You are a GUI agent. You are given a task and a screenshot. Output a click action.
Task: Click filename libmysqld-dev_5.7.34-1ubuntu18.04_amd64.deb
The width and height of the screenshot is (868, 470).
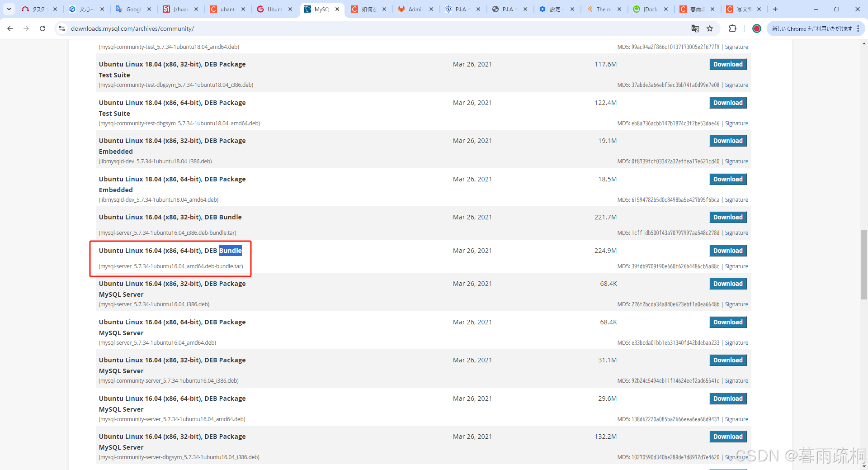click(x=159, y=200)
